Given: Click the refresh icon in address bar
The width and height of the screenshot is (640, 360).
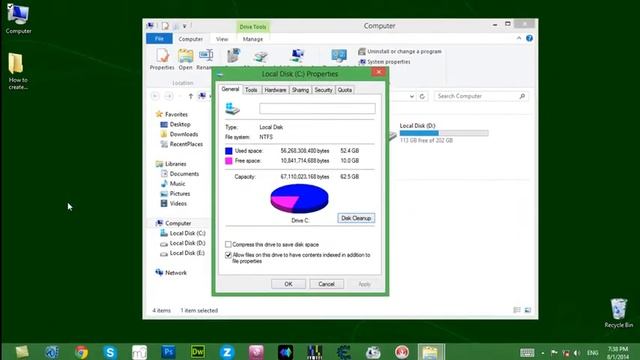Looking at the screenshot, I should pyautogui.click(x=422, y=96).
